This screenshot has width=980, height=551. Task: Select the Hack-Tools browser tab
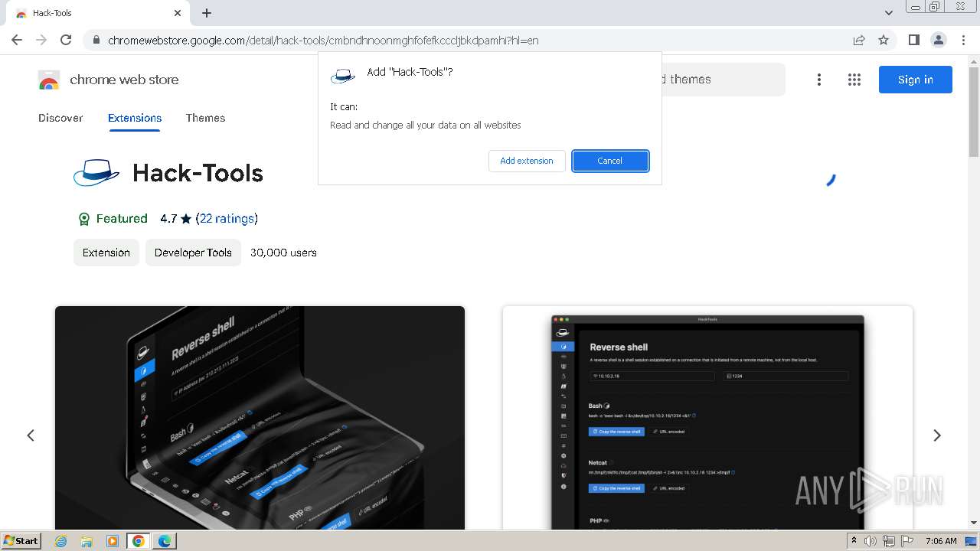(98, 13)
